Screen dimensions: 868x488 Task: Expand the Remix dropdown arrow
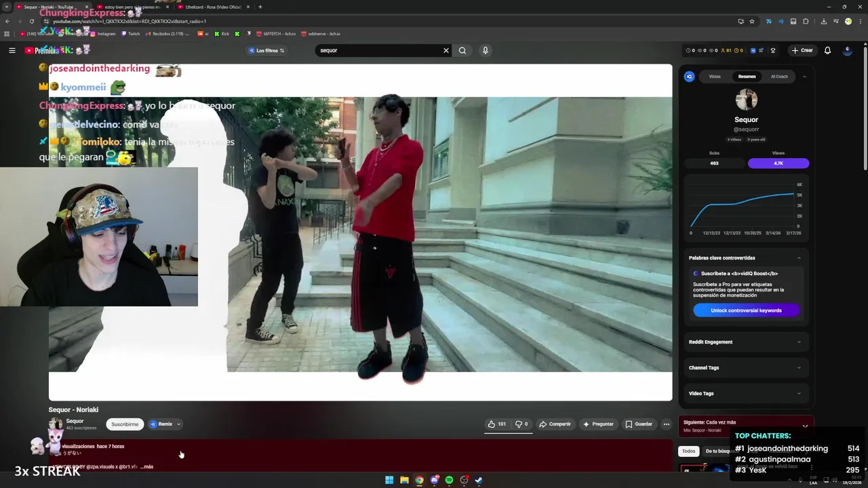[x=178, y=424]
